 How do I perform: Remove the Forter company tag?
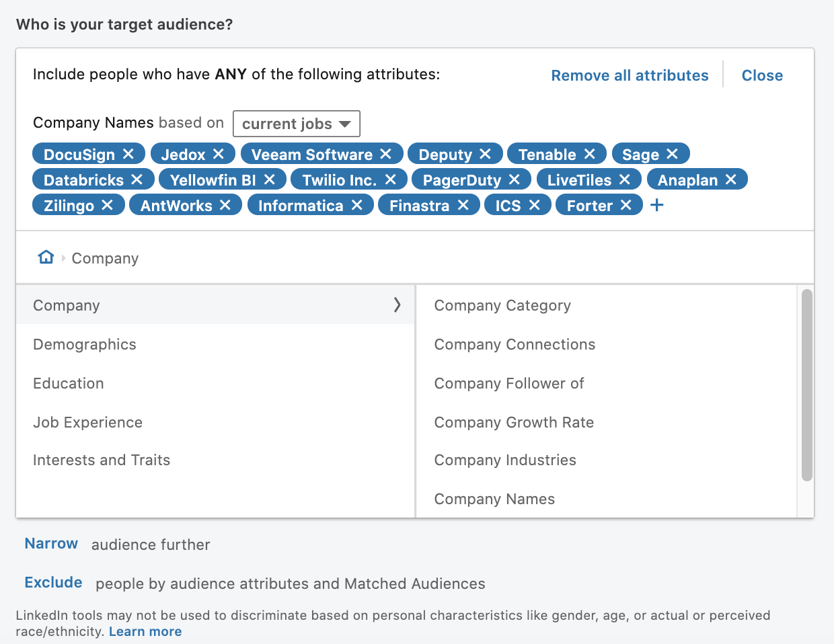pos(626,205)
